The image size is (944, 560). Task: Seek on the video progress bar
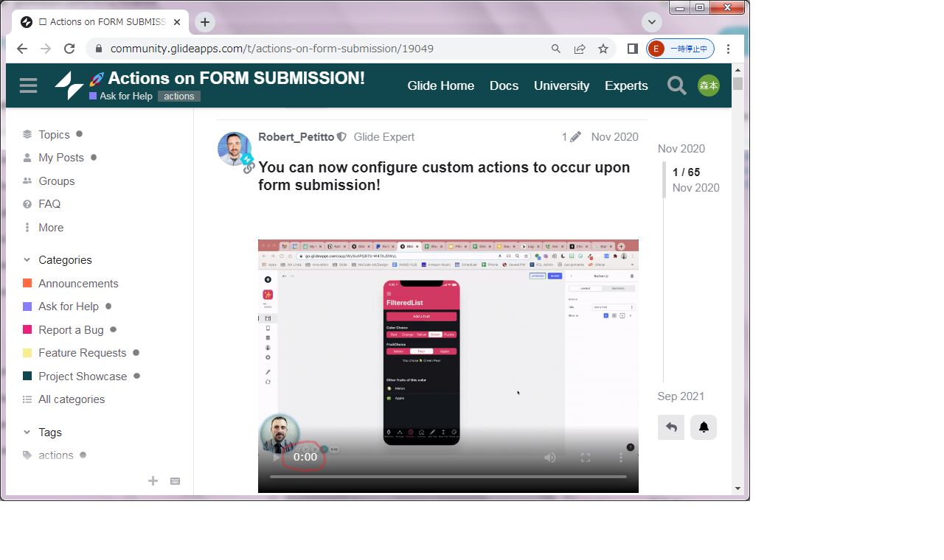point(448,477)
